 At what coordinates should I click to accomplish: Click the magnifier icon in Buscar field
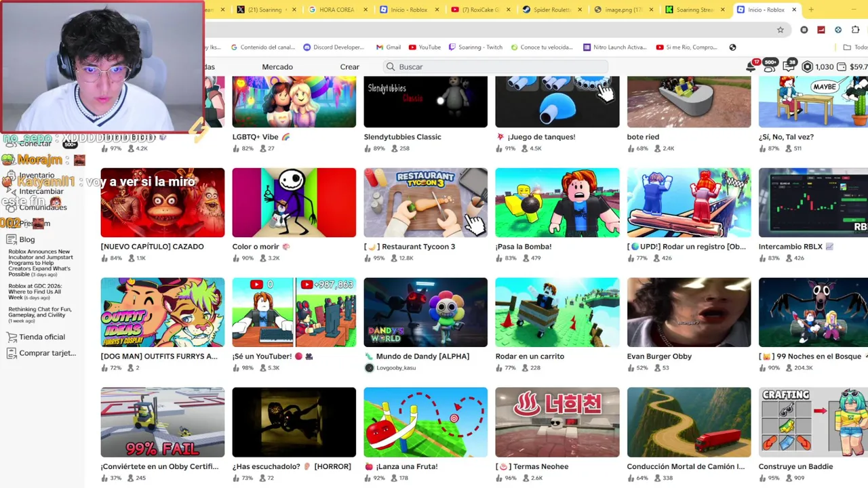click(390, 67)
